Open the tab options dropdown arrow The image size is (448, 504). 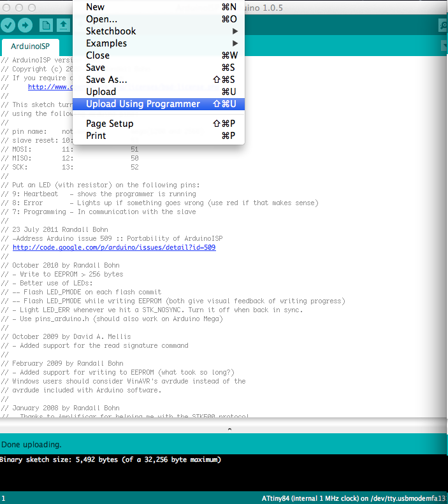click(445, 46)
